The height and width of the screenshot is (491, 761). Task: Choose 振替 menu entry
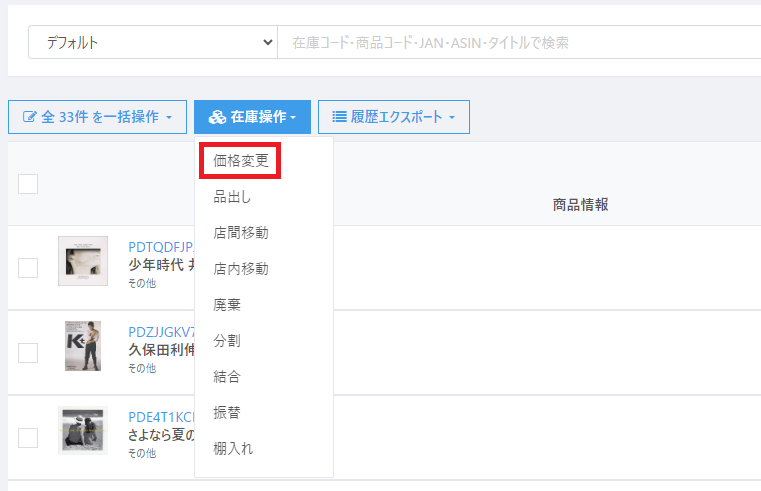tap(227, 413)
